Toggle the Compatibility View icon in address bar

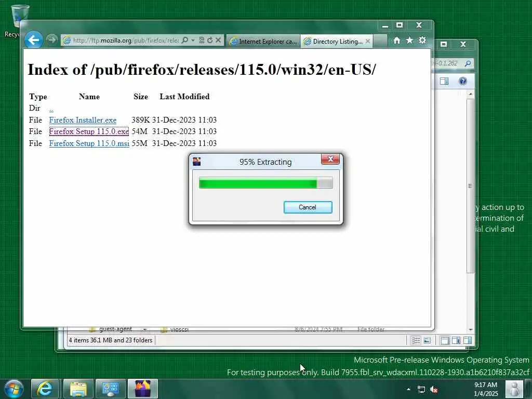(202, 40)
